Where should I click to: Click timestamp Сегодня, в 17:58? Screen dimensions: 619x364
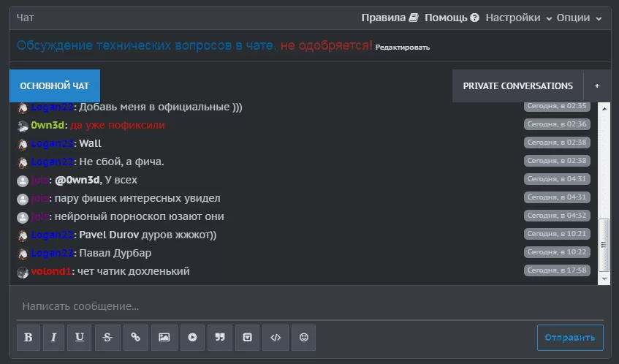pos(557,270)
